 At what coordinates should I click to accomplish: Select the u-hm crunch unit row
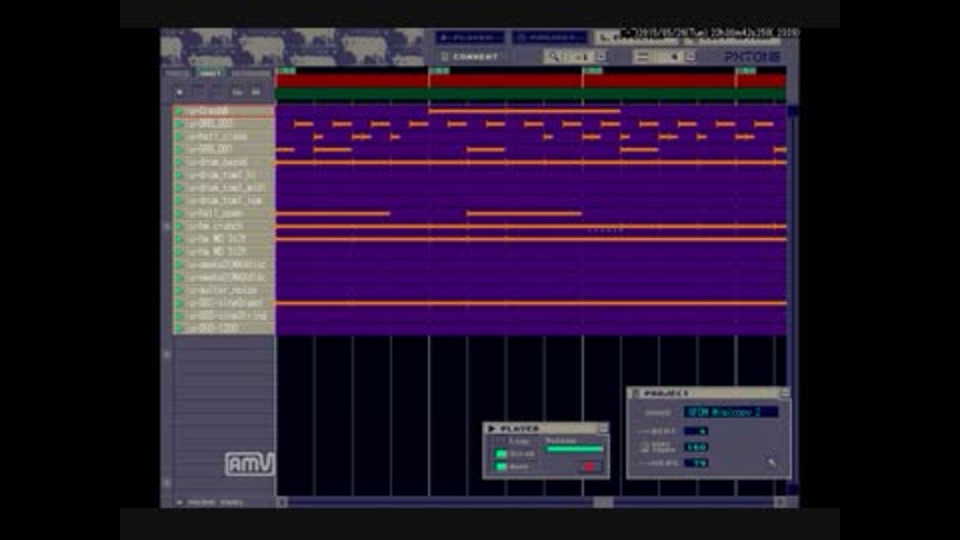(x=223, y=227)
